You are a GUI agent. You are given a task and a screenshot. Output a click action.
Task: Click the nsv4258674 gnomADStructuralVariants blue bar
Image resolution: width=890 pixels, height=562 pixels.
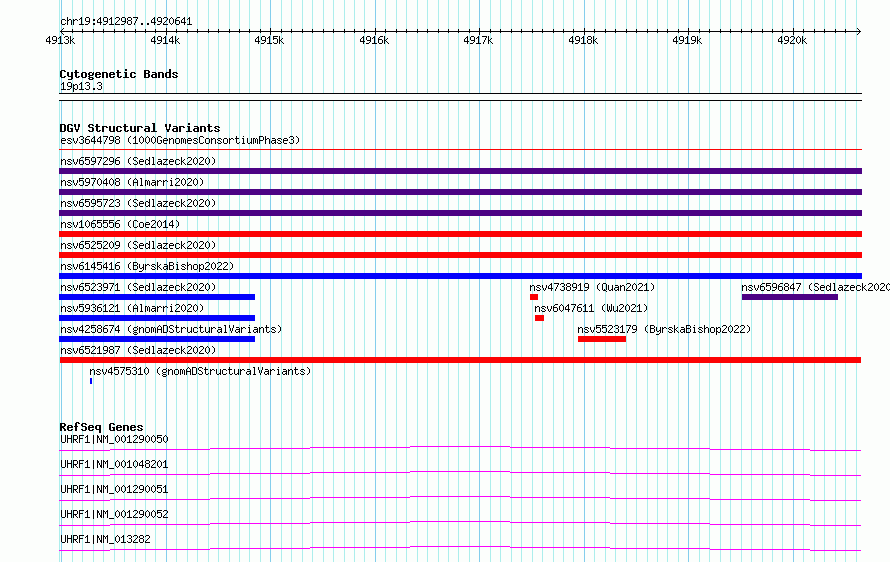[157, 339]
